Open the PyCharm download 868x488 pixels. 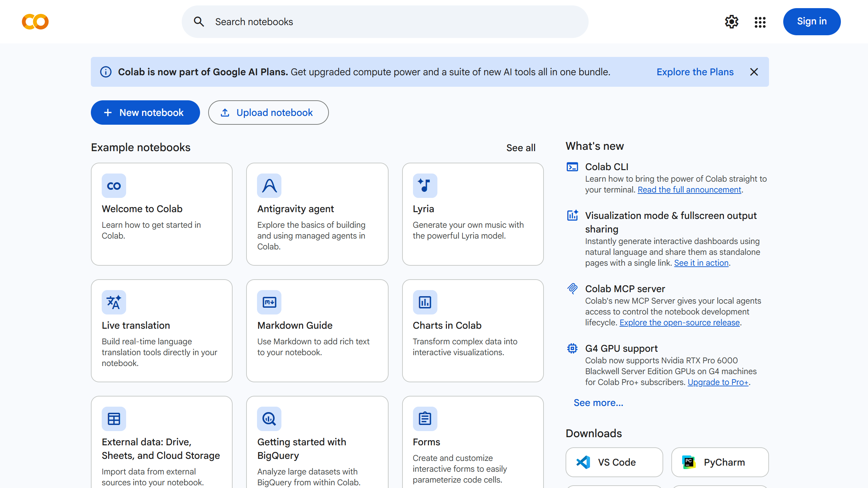[720, 462]
